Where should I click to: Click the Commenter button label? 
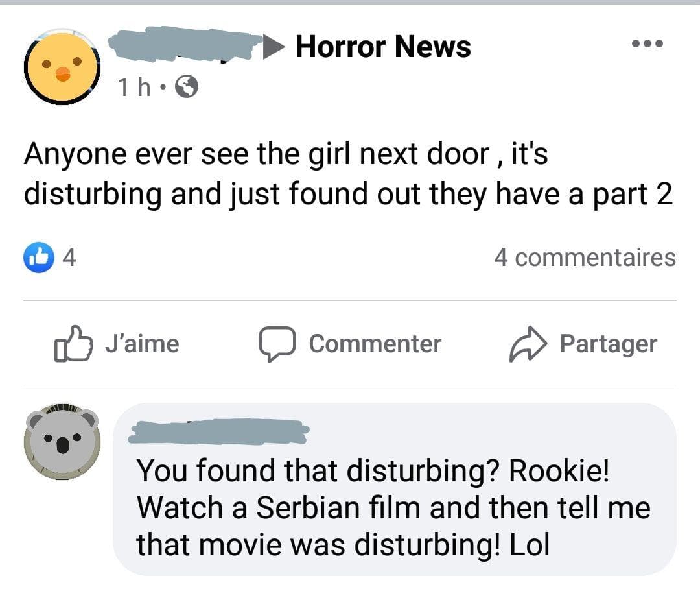pos(375,344)
